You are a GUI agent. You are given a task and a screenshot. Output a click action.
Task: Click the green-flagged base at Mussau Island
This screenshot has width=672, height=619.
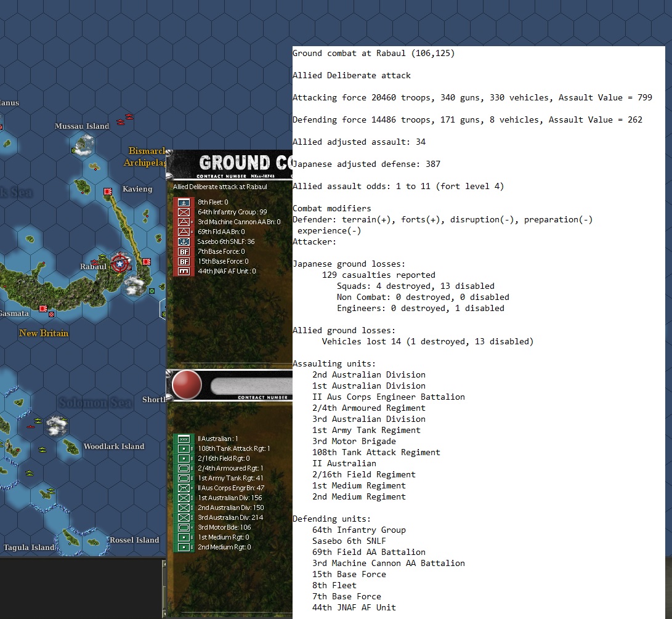pyautogui.click(x=74, y=150)
